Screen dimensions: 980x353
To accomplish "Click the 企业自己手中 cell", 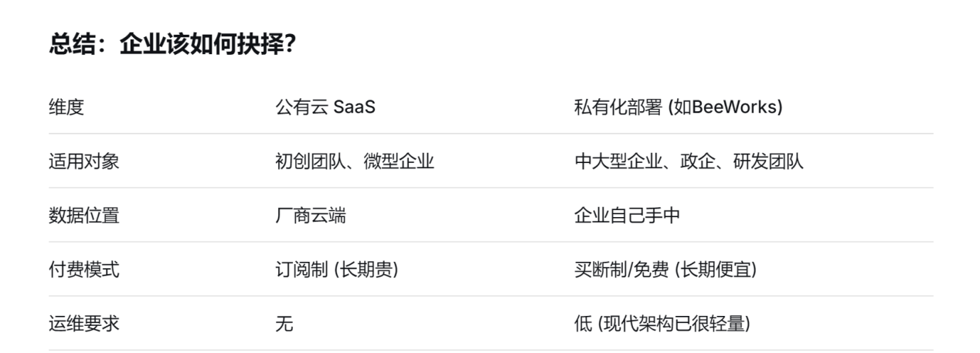I will coord(628,215).
